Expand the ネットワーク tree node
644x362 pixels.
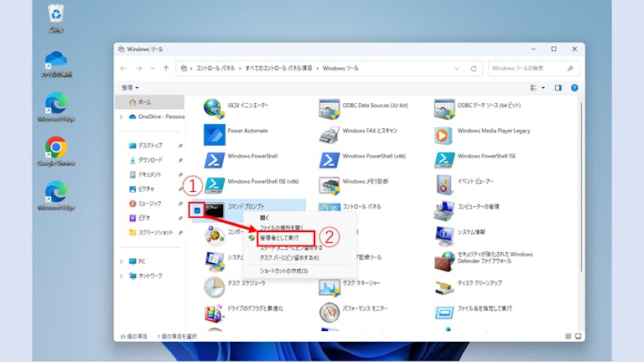pyautogui.click(x=121, y=276)
